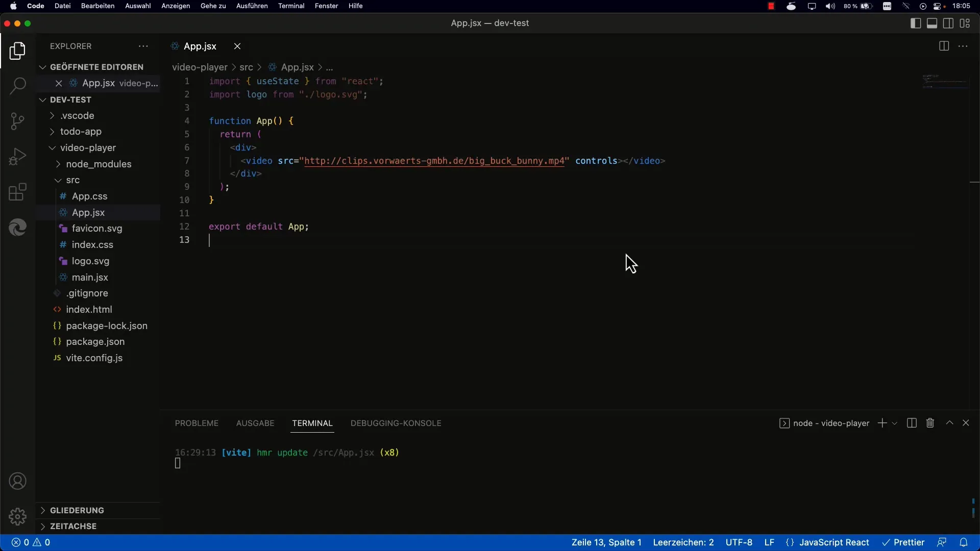Image resolution: width=980 pixels, height=551 pixels.
Task: Open the Manage settings gear
Action: (x=17, y=516)
